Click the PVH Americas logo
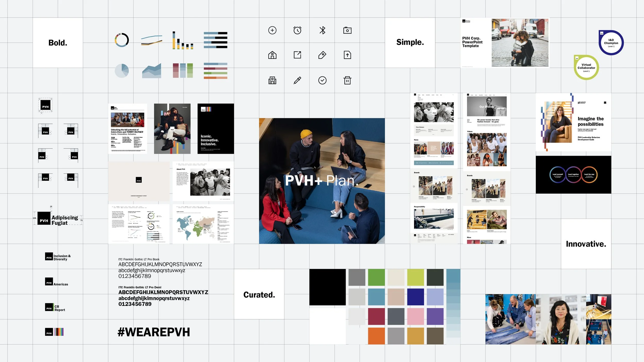Viewport: 644px width, 362px height. pos(57,282)
